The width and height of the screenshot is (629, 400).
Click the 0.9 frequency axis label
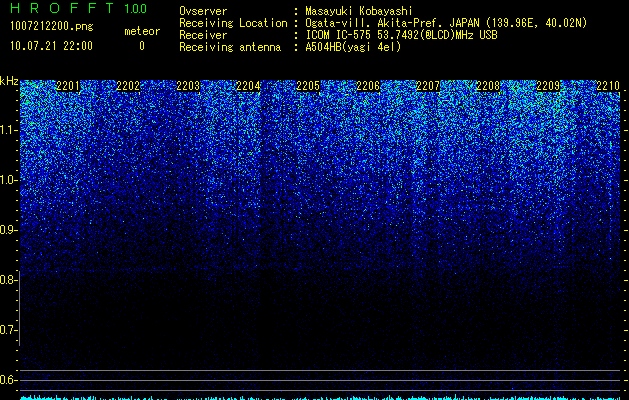(7, 230)
